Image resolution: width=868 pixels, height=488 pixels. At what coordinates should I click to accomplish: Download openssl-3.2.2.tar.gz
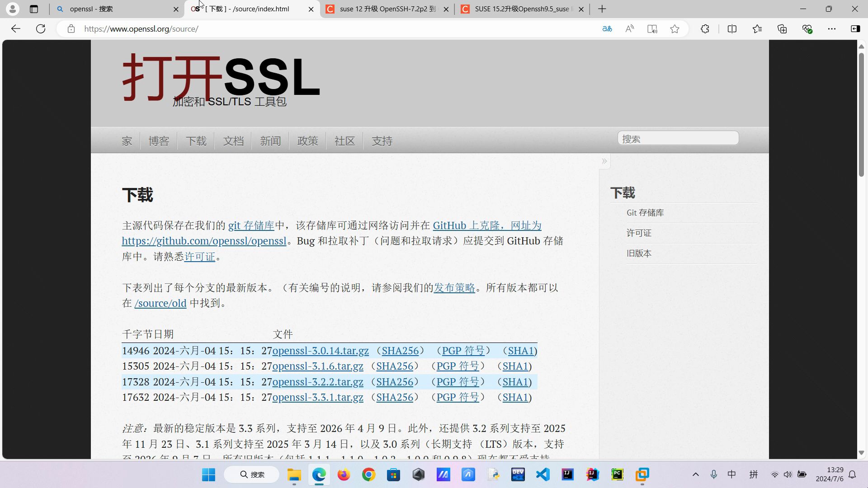318,382
